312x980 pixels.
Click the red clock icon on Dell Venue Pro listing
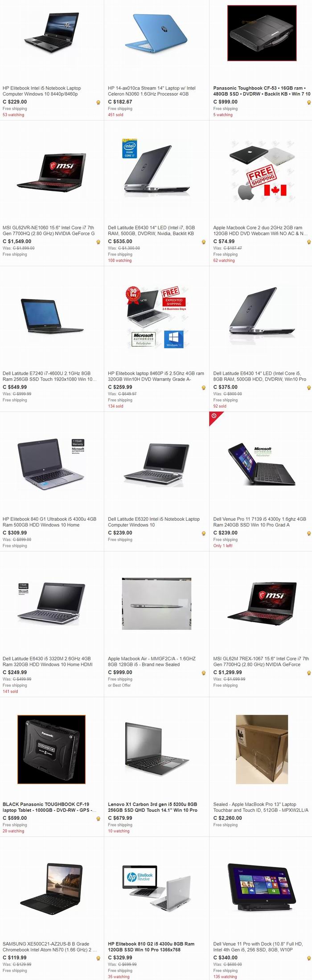[214, 416]
